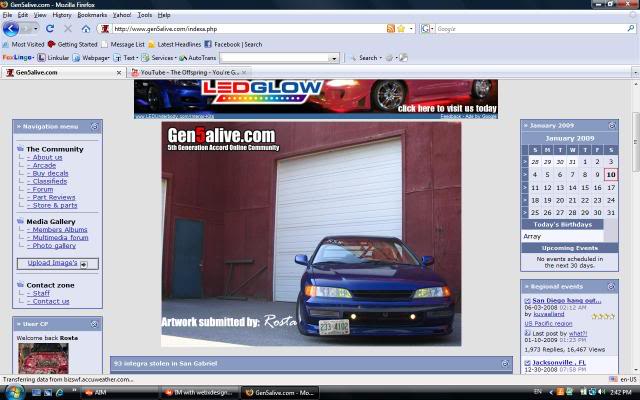Open the Jacksonville, FL regional event

coord(559,362)
